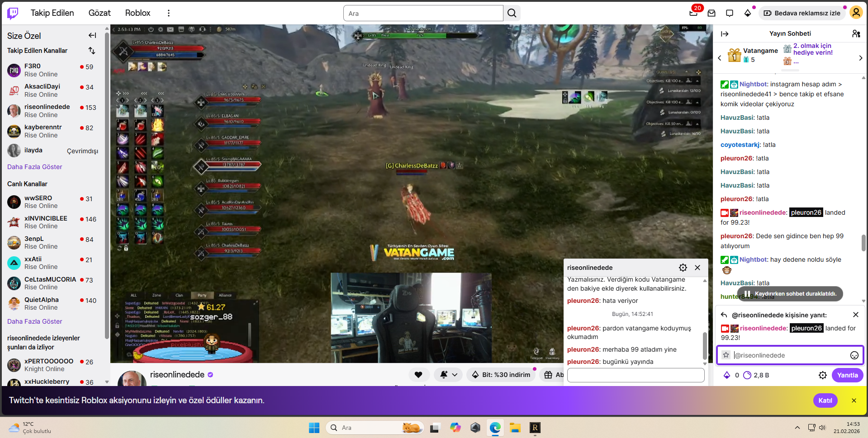
Task: Open the emote picker smiley icon
Action: click(854, 355)
